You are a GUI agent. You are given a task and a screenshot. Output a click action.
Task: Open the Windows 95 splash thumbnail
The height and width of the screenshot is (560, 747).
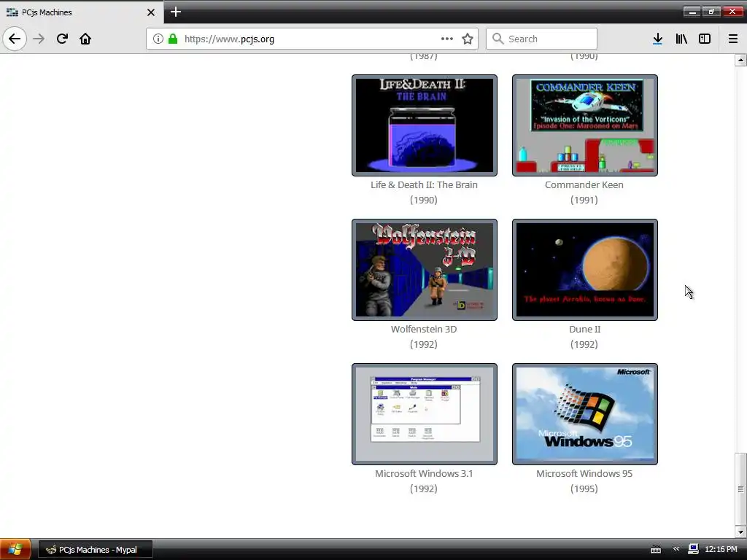(x=584, y=414)
